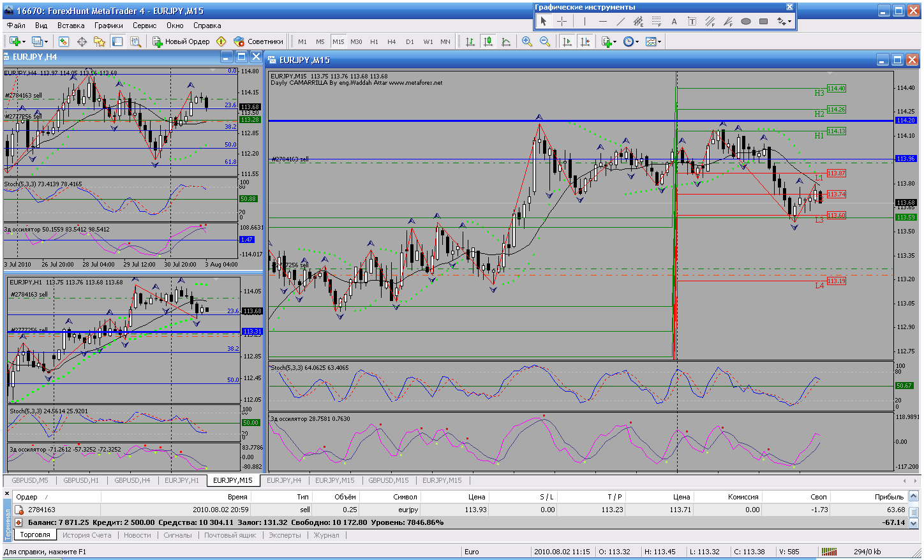
Task: Open the Strategy Tester icon
Action: tap(135, 41)
